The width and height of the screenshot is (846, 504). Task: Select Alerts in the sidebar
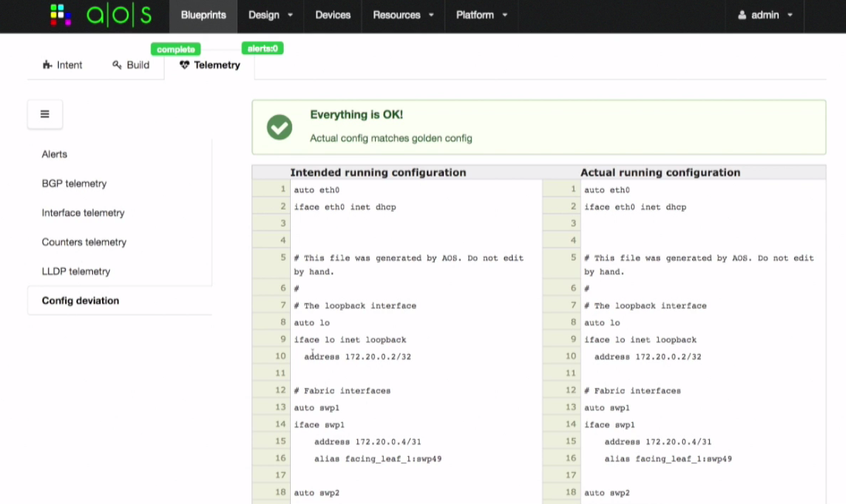(54, 155)
